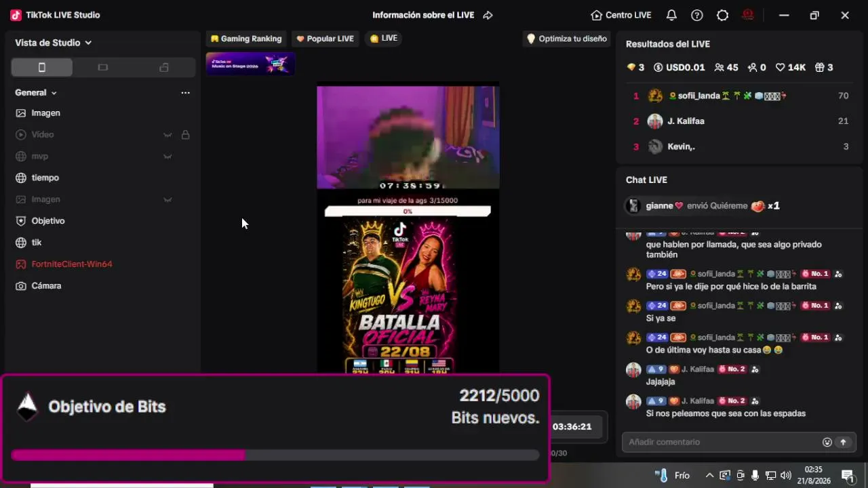Image resolution: width=868 pixels, height=488 pixels.
Task: Open Centro LIVE
Action: (x=621, y=15)
